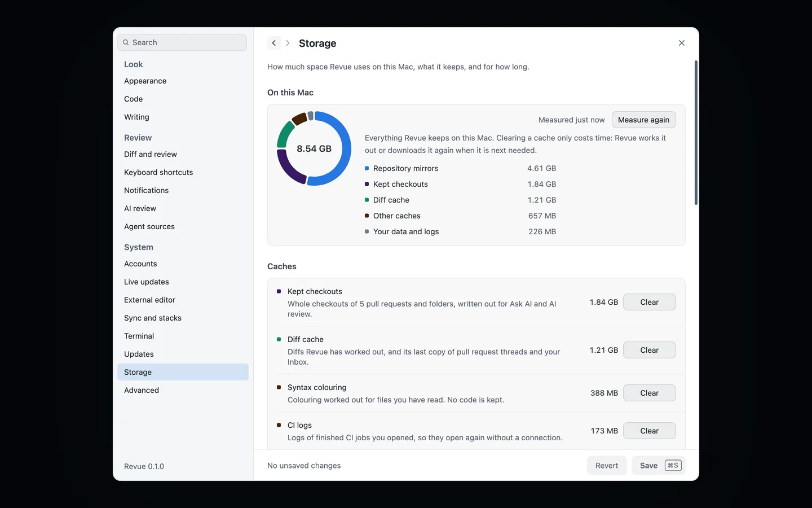
Task: Click 'Your data and logs' label
Action: (406, 231)
